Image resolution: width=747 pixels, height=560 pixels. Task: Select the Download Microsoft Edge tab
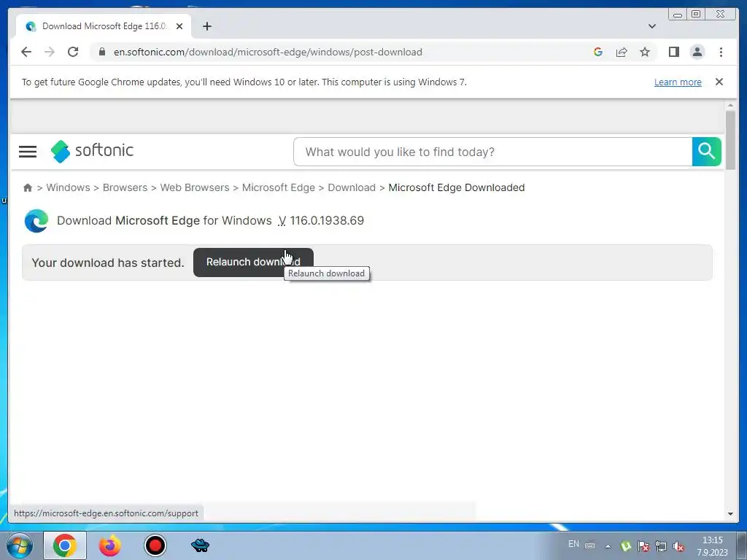click(x=104, y=26)
